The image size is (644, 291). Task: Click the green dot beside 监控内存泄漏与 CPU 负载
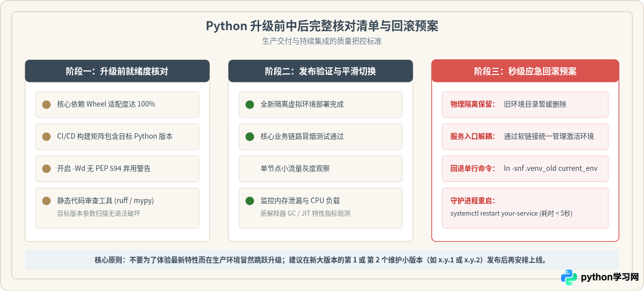pyautogui.click(x=250, y=201)
